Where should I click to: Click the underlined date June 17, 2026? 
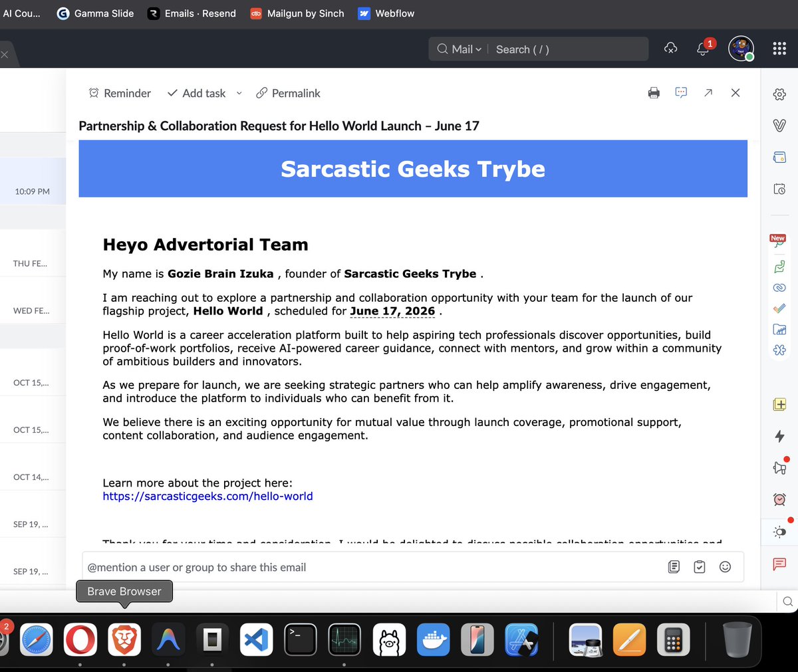392,311
